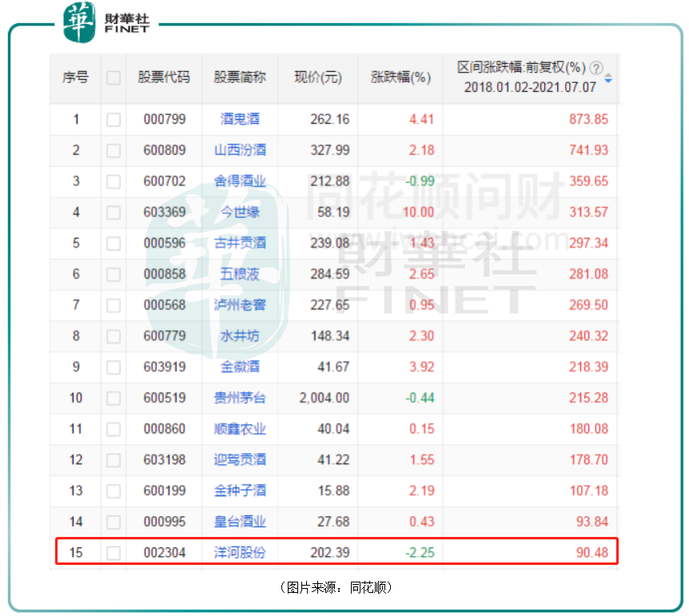Viewport: 689px width, 616px height.
Task: Click stock code 002304
Action: pyautogui.click(x=165, y=553)
